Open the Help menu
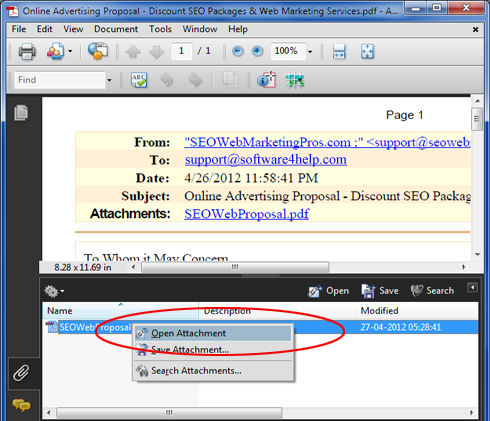Viewport: 490px width, 421px height. tap(238, 29)
